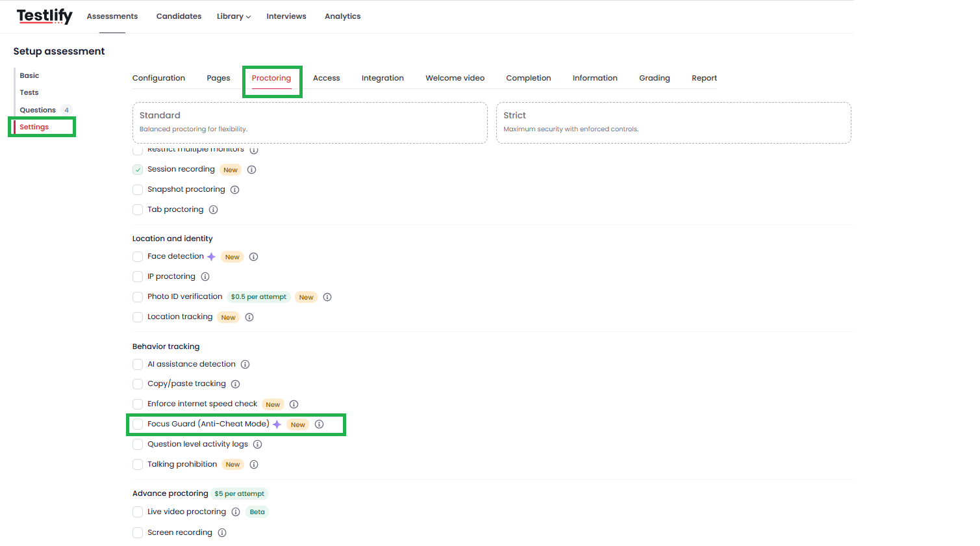
Task: Open the Report tab
Action: point(705,78)
